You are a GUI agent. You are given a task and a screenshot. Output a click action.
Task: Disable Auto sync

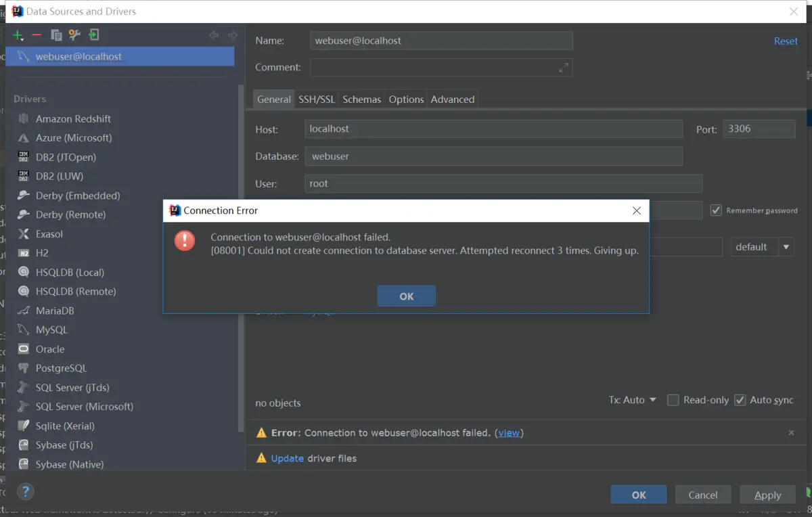pos(740,400)
